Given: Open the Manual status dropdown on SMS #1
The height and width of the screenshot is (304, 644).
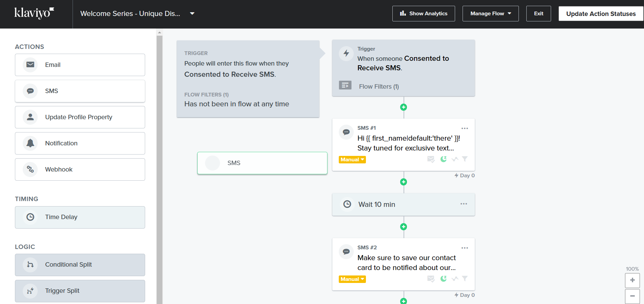Looking at the screenshot, I should tap(352, 160).
